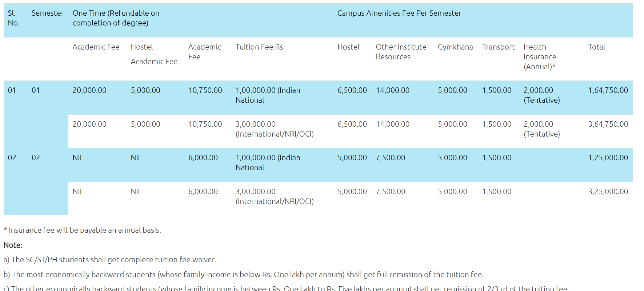Click the Campus Amenities Fee Per Semester heading

pyautogui.click(x=399, y=13)
